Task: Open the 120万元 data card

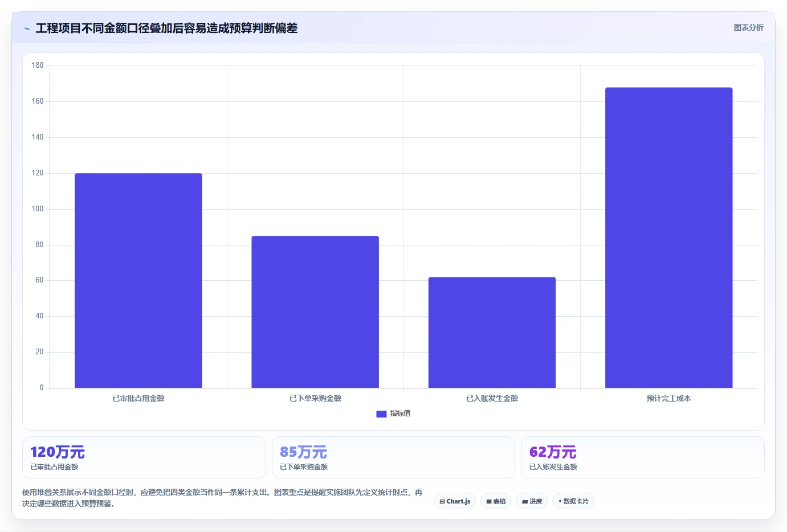Action: 144,457
